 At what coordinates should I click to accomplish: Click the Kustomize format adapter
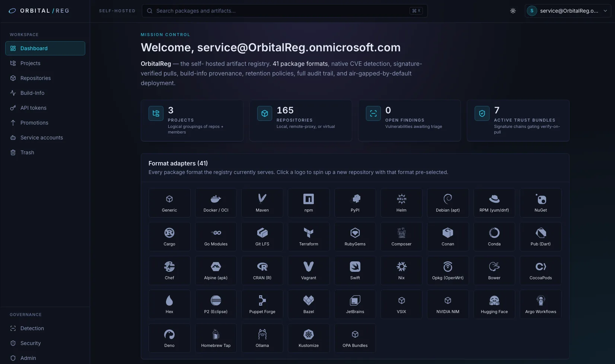coord(309,338)
